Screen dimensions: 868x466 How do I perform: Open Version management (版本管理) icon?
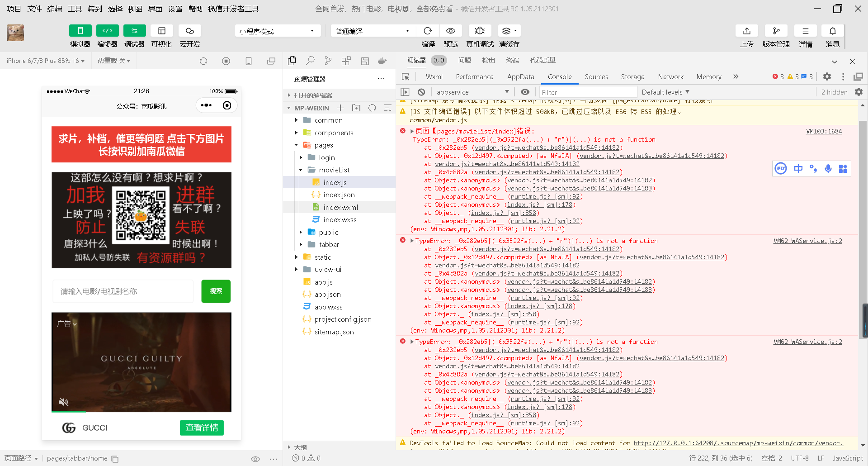coord(776,31)
